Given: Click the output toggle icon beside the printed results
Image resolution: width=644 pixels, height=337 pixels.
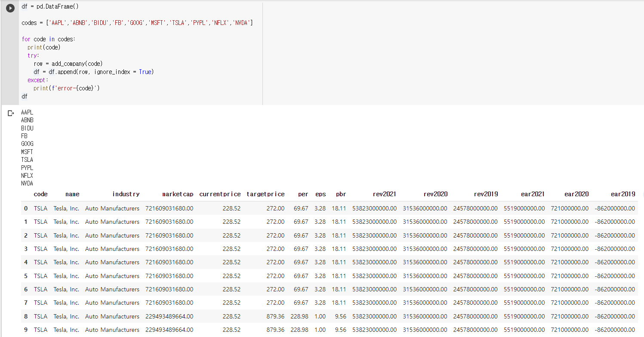Looking at the screenshot, I should coord(11,113).
